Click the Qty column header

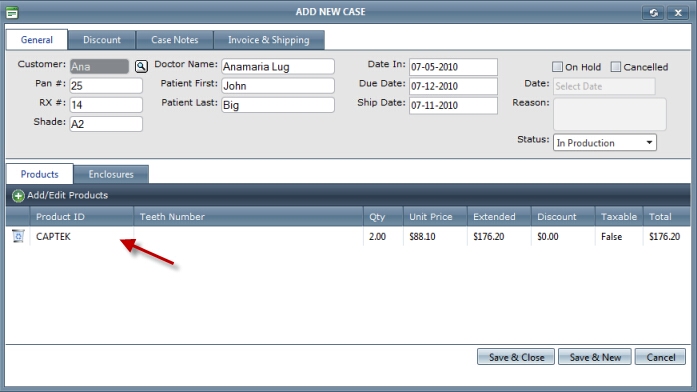pos(383,216)
